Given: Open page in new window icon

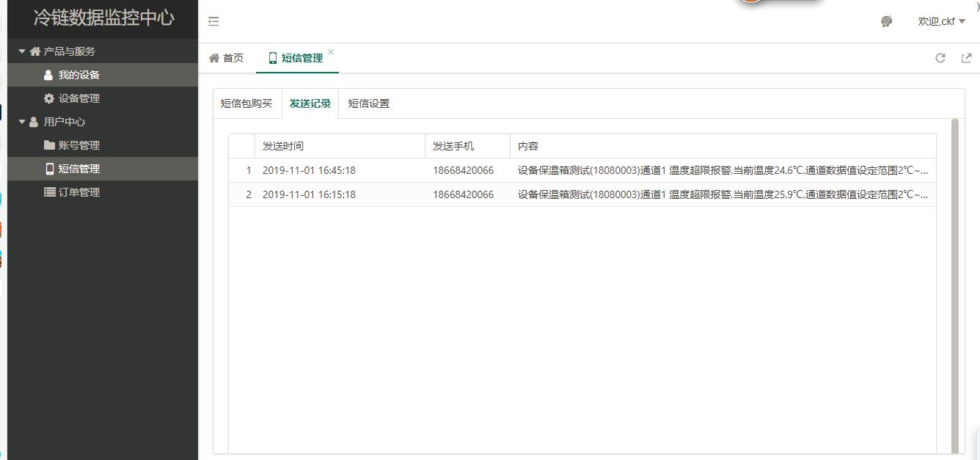Looking at the screenshot, I should (x=966, y=58).
